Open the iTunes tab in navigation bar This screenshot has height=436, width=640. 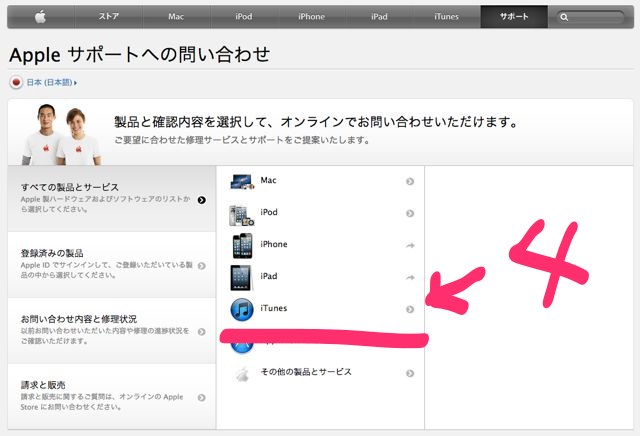pos(447,17)
